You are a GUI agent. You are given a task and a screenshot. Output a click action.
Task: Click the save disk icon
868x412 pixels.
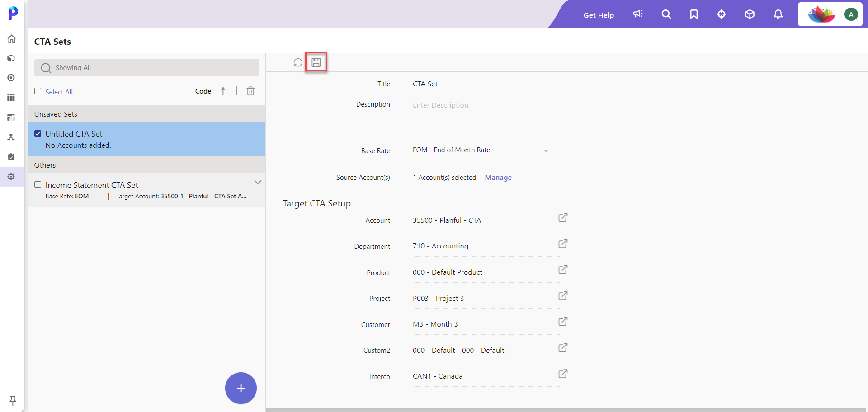coord(316,62)
